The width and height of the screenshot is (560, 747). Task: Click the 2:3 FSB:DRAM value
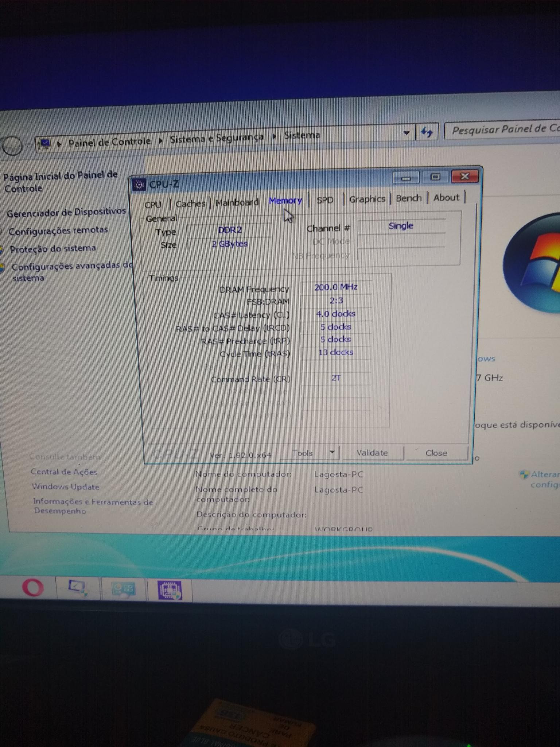click(x=336, y=301)
